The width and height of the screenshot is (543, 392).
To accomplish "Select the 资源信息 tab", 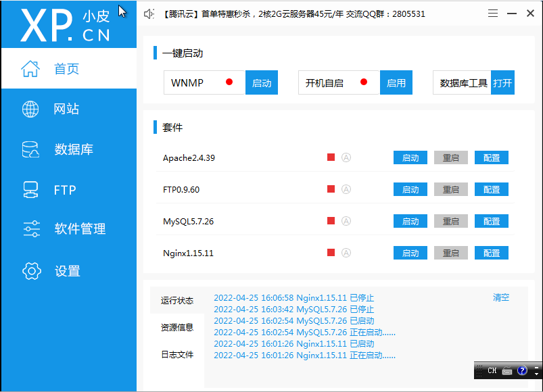I will coord(177,327).
